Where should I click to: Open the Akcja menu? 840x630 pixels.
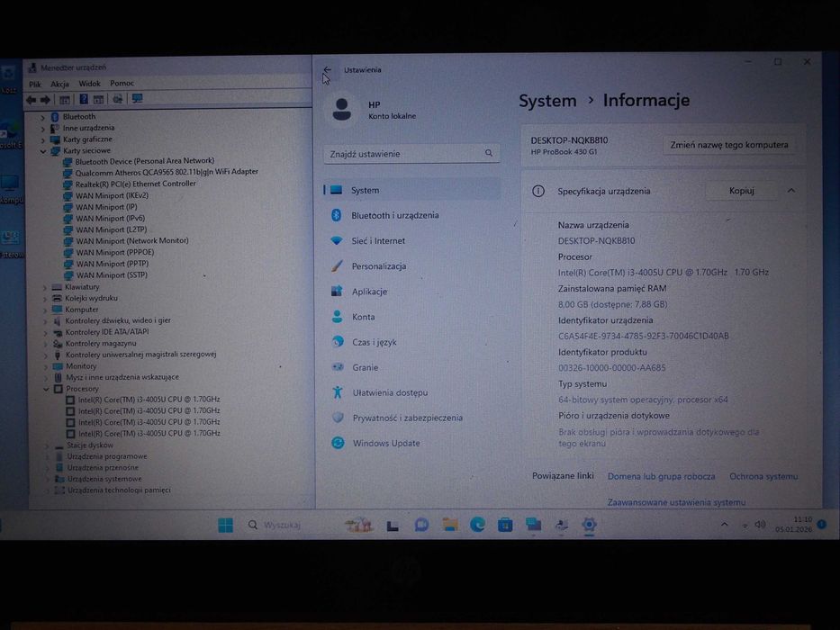pos(59,84)
